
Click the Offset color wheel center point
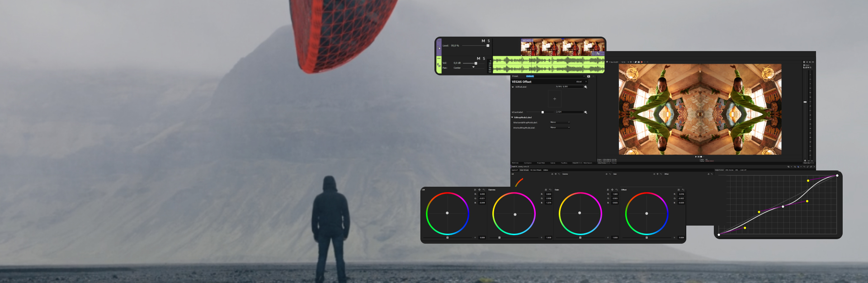(646, 213)
